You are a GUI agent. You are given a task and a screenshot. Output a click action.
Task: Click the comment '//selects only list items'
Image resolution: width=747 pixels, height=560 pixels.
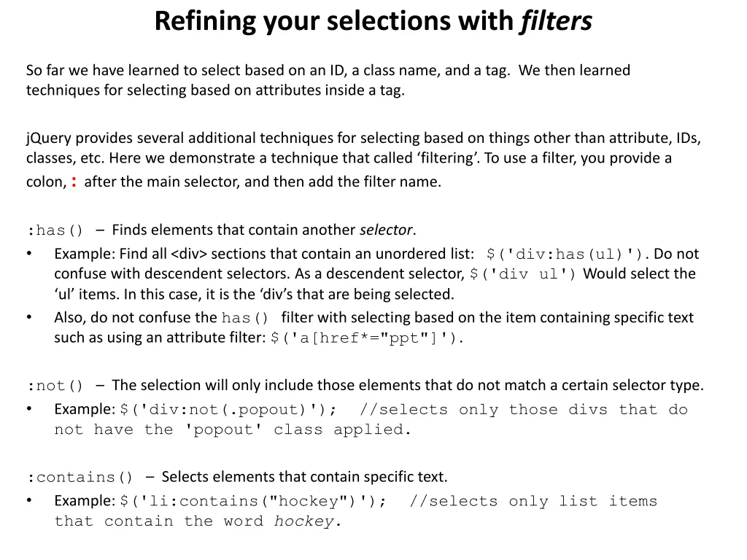click(533, 502)
